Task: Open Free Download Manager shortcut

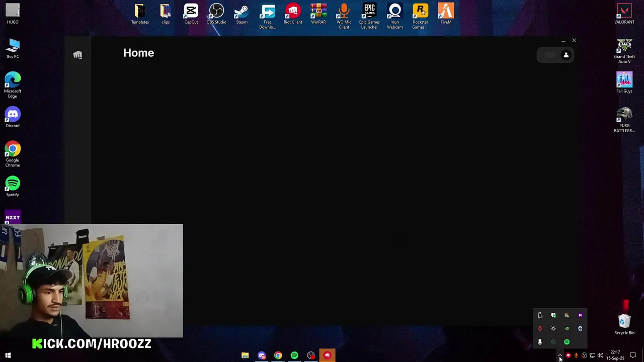Action: pyautogui.click(x=268, y=17)
